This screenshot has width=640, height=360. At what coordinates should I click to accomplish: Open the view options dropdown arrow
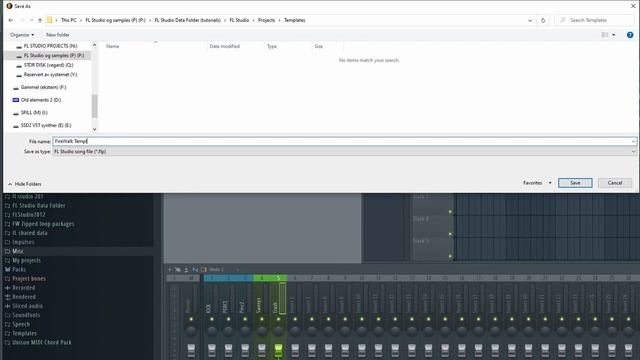click(613, 35)
